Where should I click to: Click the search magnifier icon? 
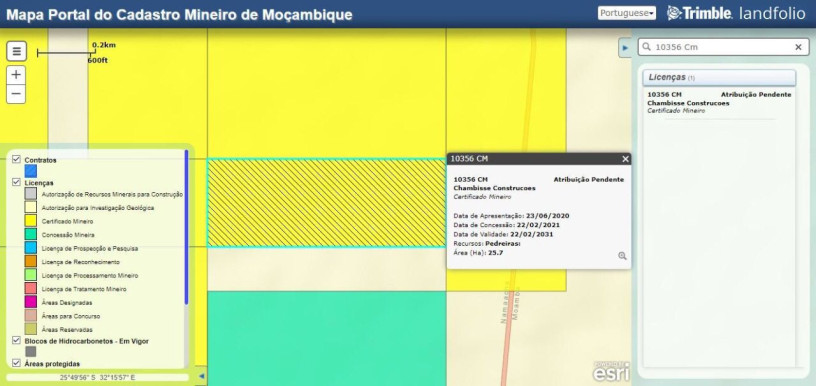[x=647, y=47]
